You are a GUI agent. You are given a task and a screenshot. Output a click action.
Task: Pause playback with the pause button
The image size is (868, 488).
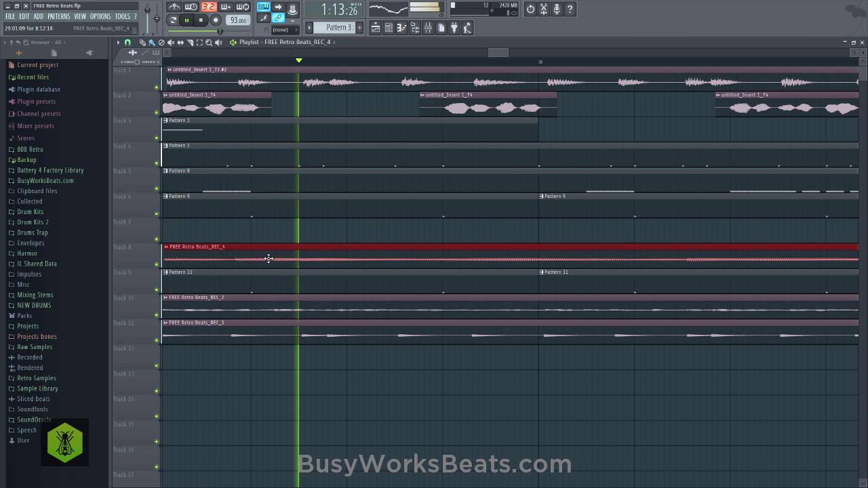tap(186, 20)
